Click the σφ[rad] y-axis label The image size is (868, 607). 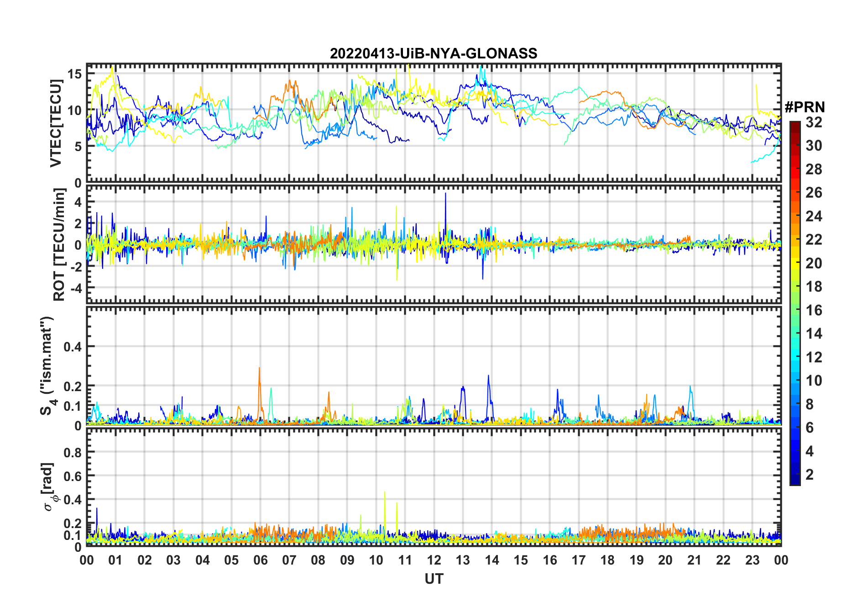click(x=50, y=487)
